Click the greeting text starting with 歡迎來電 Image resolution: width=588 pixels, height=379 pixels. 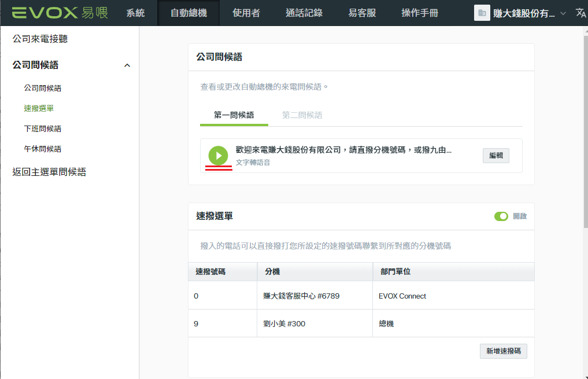point(343,150)
